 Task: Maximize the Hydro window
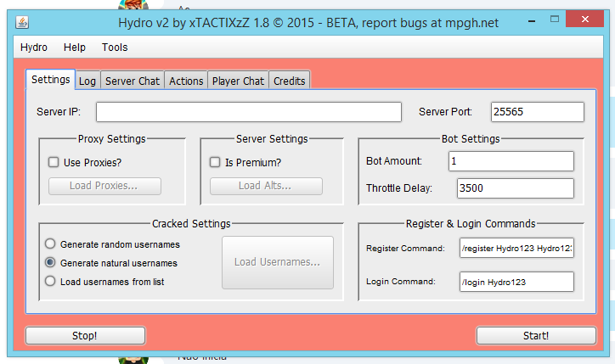tap(554, 20)
